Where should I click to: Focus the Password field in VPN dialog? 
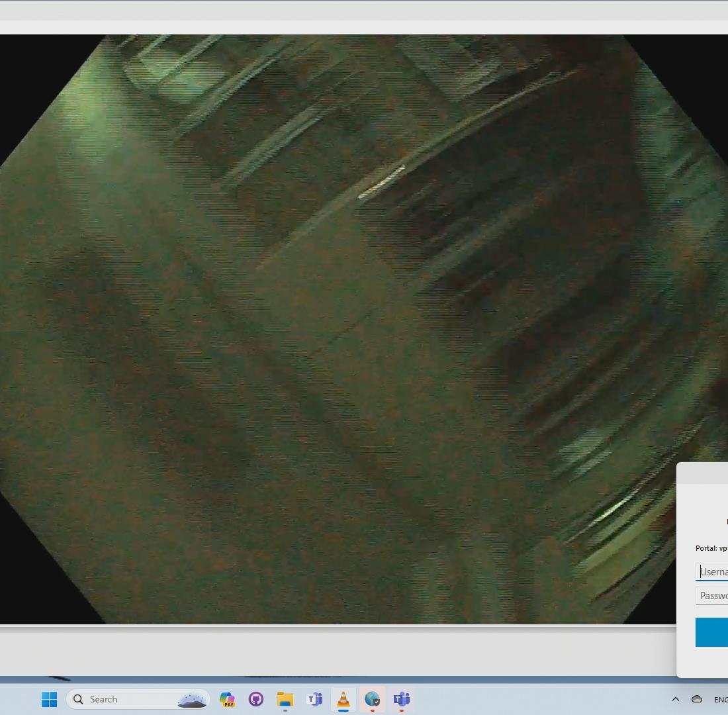(x=711, y=596)
